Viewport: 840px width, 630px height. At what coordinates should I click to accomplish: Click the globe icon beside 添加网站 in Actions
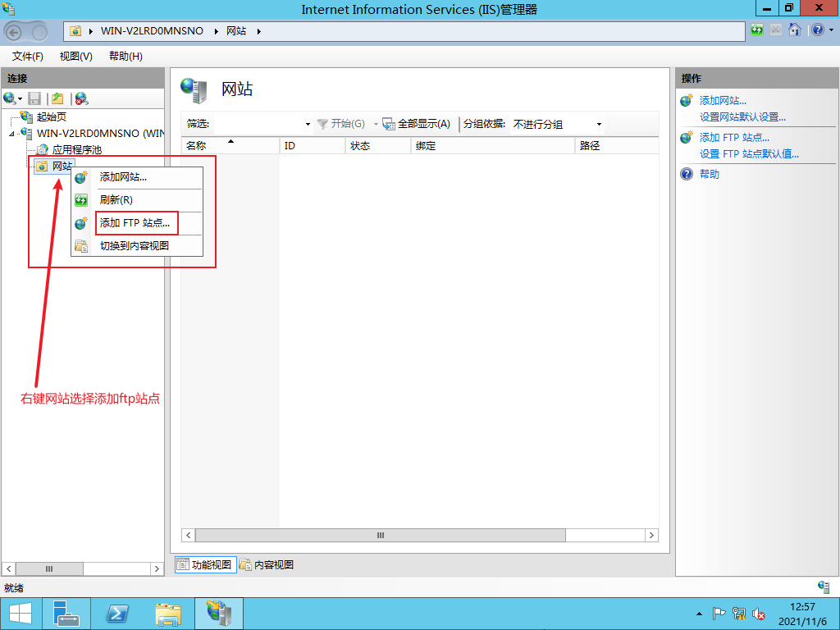(x=687, y=100)
